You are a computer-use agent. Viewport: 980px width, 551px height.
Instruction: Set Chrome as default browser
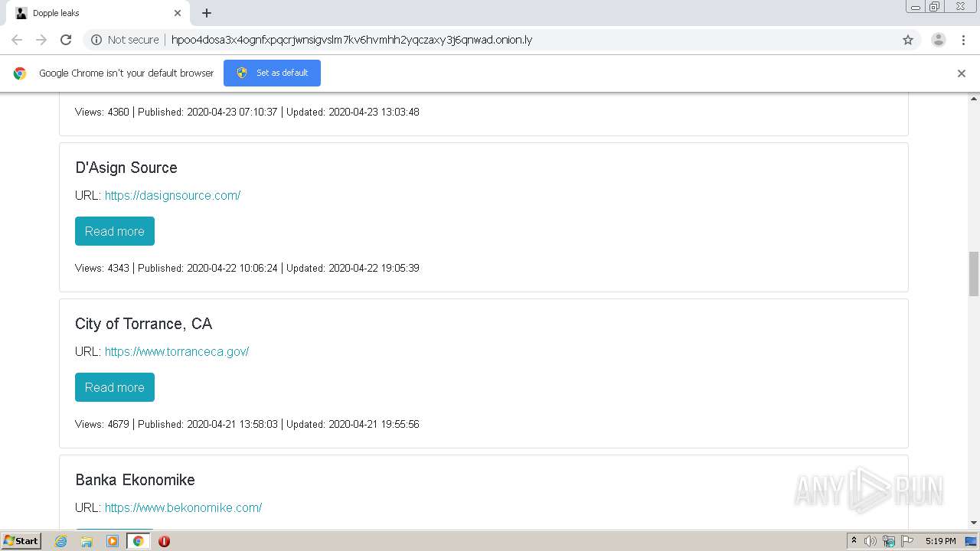272,73
